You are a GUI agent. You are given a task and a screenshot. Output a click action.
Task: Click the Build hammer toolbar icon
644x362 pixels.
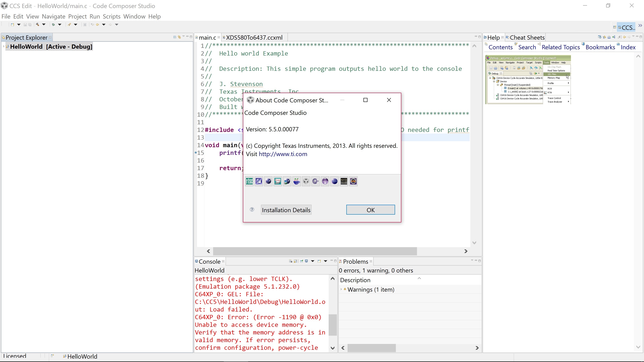point(37,25)
